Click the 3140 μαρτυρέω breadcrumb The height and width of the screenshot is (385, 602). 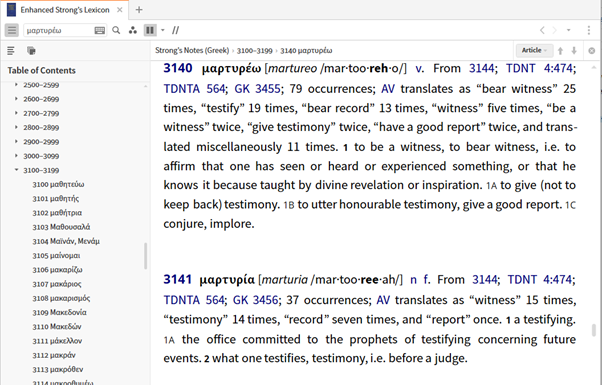[x=306, y=51]
